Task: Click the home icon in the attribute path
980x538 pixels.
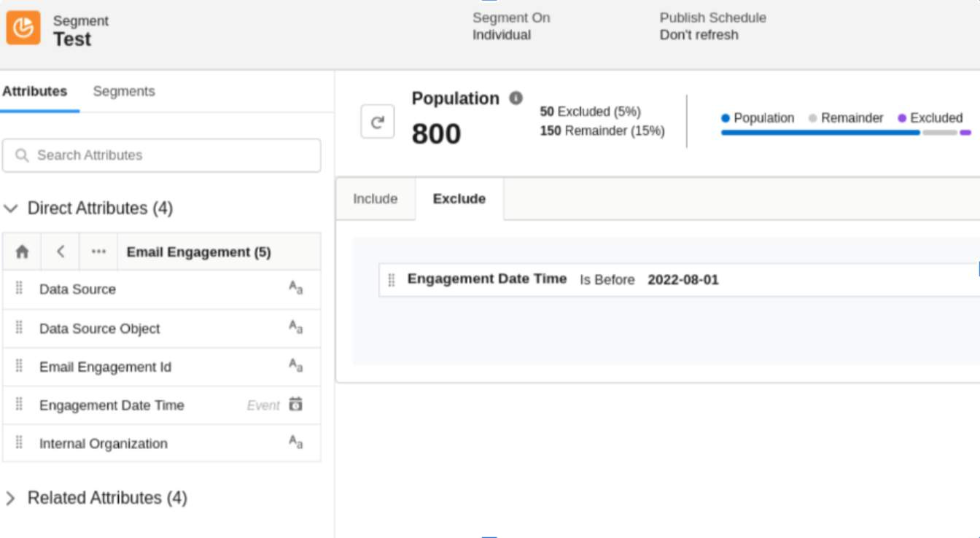Action: click(x=21, y=251)
